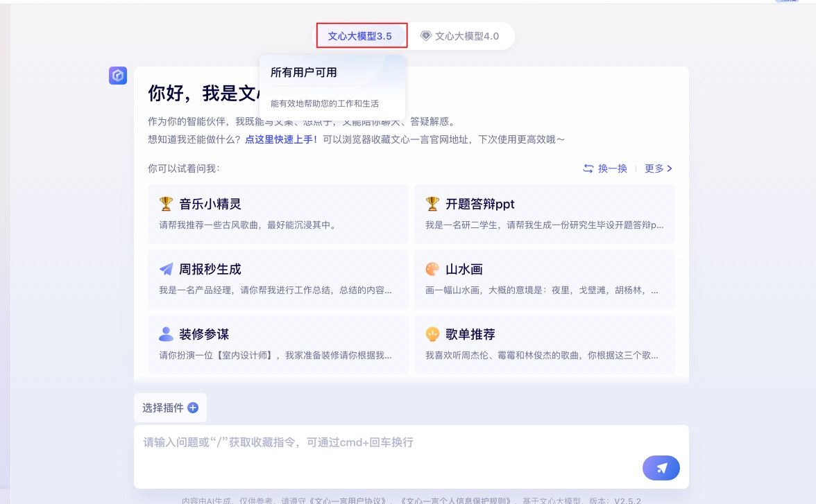This screenshot has width=816, height=504.
Task: Click the trophy icon on 开题答辩ppt
Action: [432, 204]
